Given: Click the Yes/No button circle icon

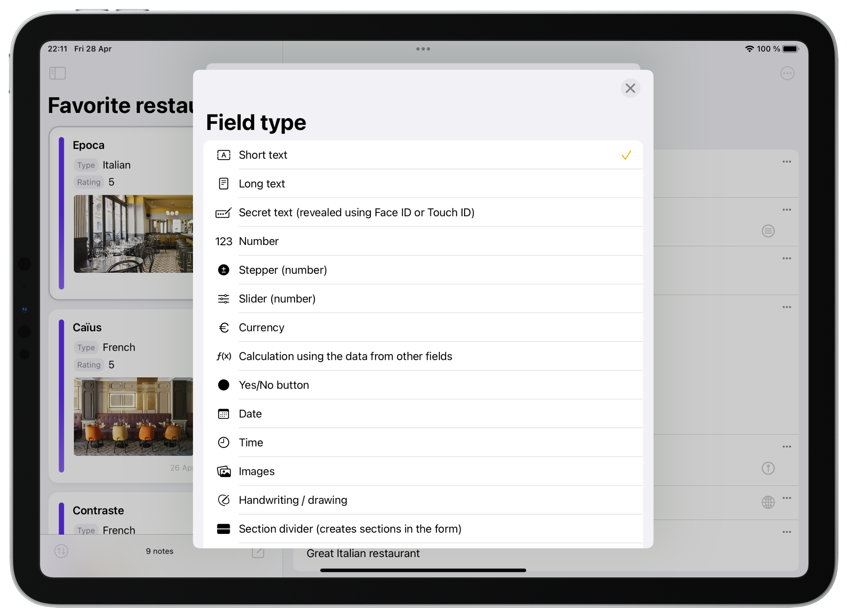Looking at the screenshot, I should pos(223,385).
